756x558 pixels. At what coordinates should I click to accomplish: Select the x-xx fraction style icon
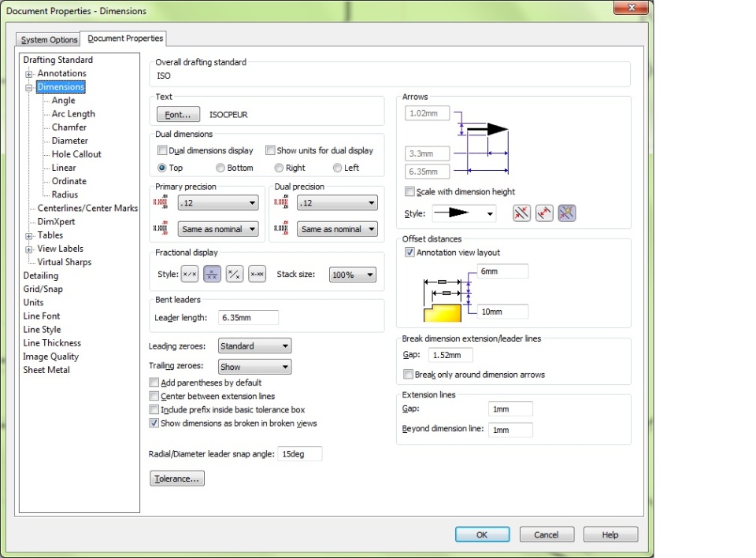(x=257, y=274)
